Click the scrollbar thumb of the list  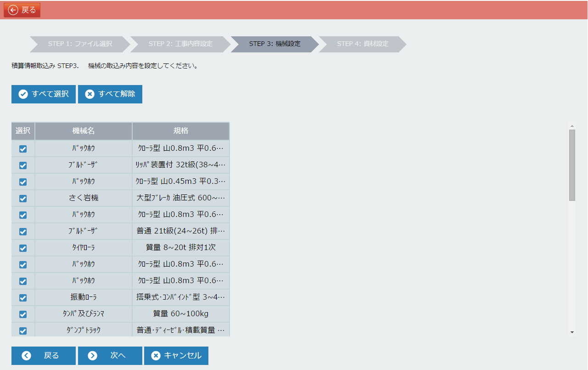[x=572, y=165]
